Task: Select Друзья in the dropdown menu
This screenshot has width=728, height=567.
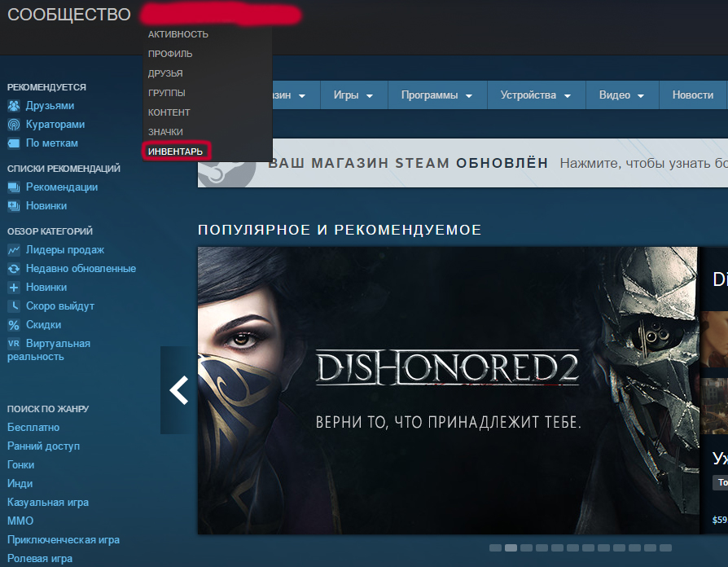Action: click(165, 73)
